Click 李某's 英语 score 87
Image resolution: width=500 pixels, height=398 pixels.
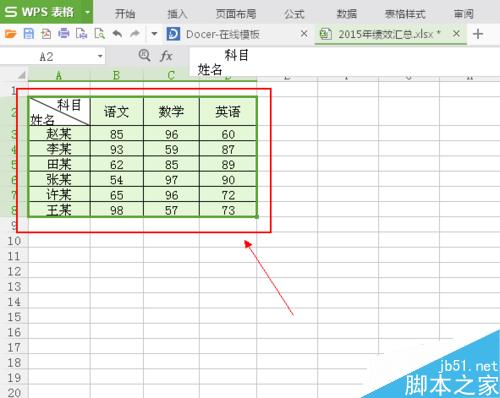[x=228, y=149]
